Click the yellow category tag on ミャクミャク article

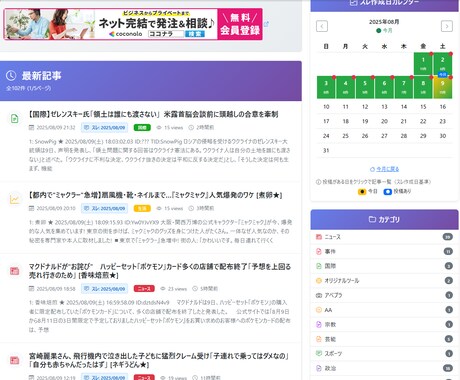point(142,208)
